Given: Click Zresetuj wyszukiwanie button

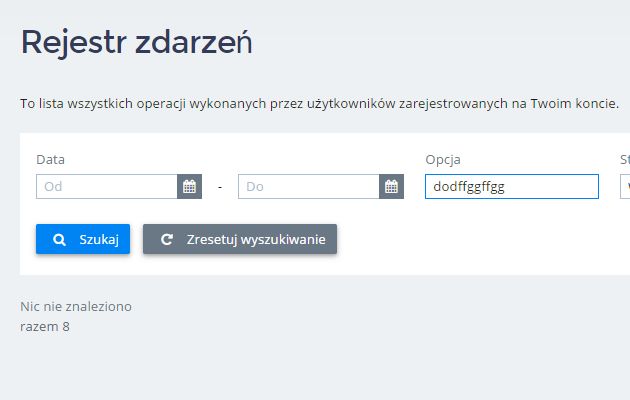Looking at the screenshot, I should tap(240, 239).
